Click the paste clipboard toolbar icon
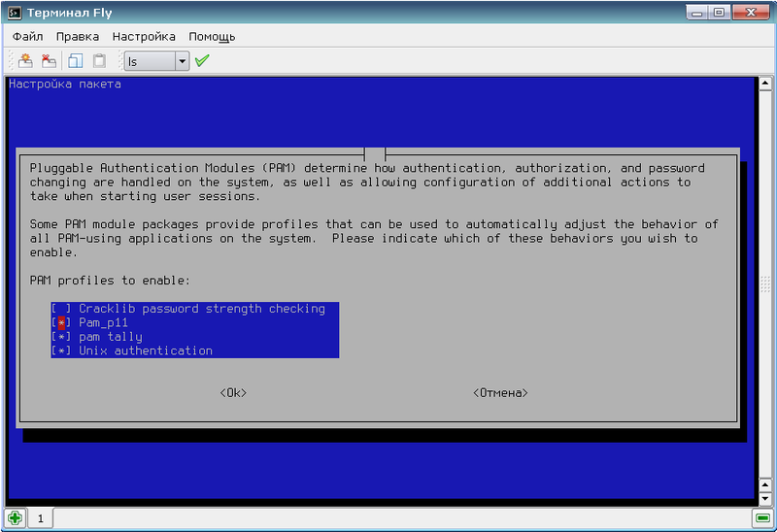Image resolution: width=777 pixels, height=532 pixels. pyautogui.click(x=99, y=61)
